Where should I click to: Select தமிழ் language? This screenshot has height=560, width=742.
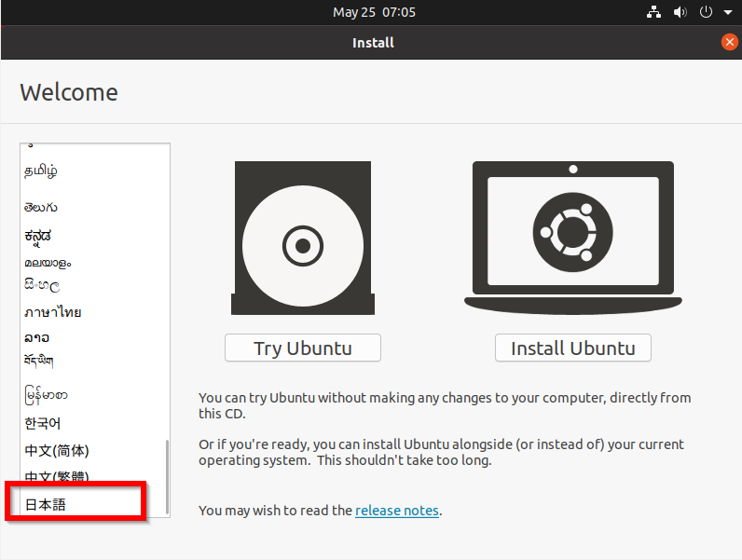tap(95, 171)
